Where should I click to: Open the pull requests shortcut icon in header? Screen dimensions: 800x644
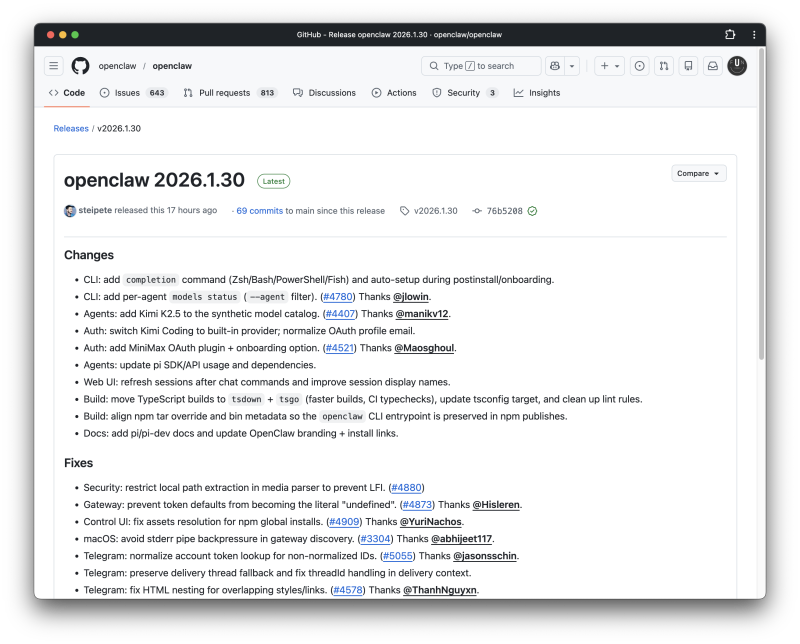click(x=664, y=66)
